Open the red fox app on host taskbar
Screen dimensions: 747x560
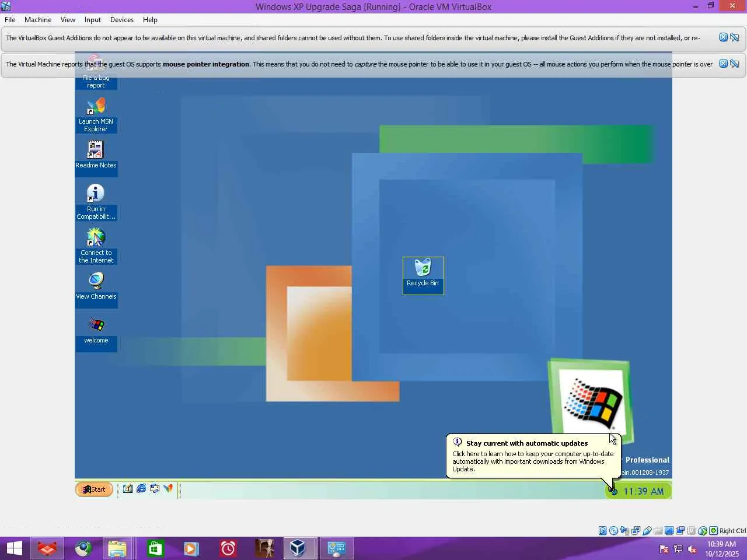[x=47, y=548]
